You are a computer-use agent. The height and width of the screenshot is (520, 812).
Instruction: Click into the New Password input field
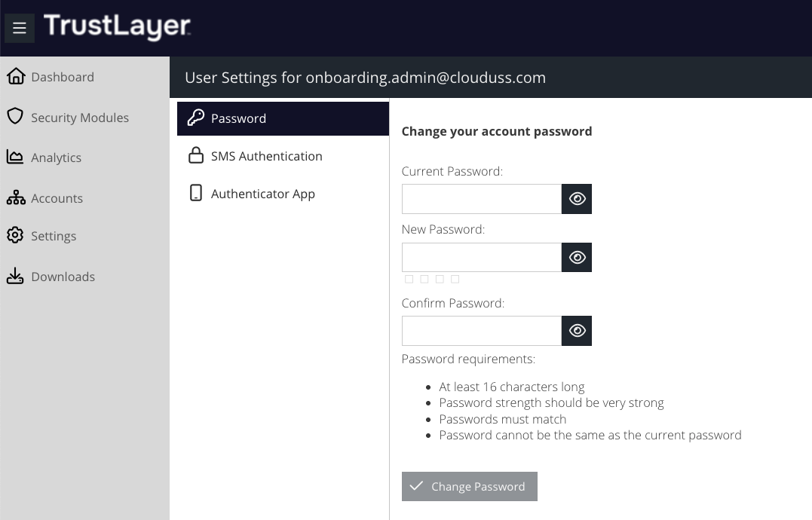click(482, 257)
